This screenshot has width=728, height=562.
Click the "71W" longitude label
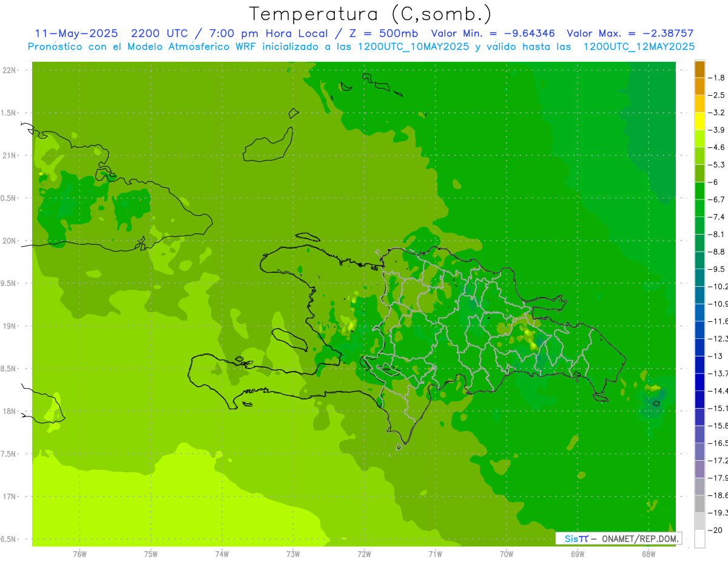tap(435, 553)
